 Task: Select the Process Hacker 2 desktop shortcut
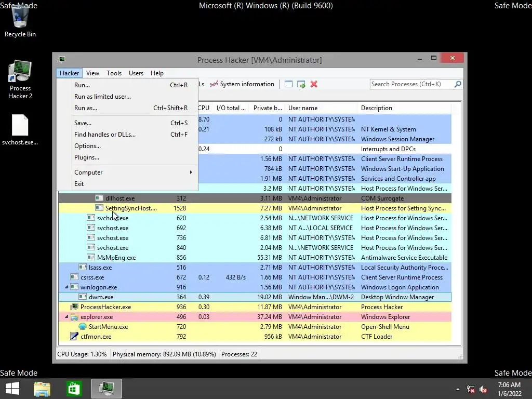point(20,80)
